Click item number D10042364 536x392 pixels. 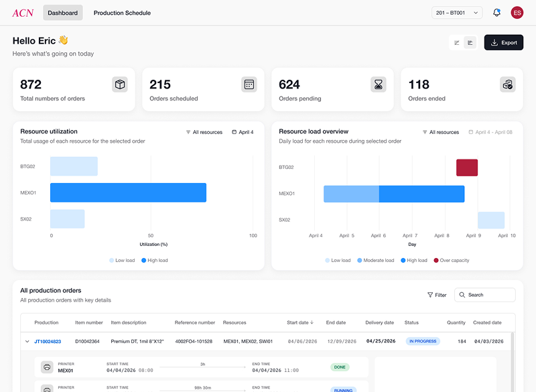(87, 342)
